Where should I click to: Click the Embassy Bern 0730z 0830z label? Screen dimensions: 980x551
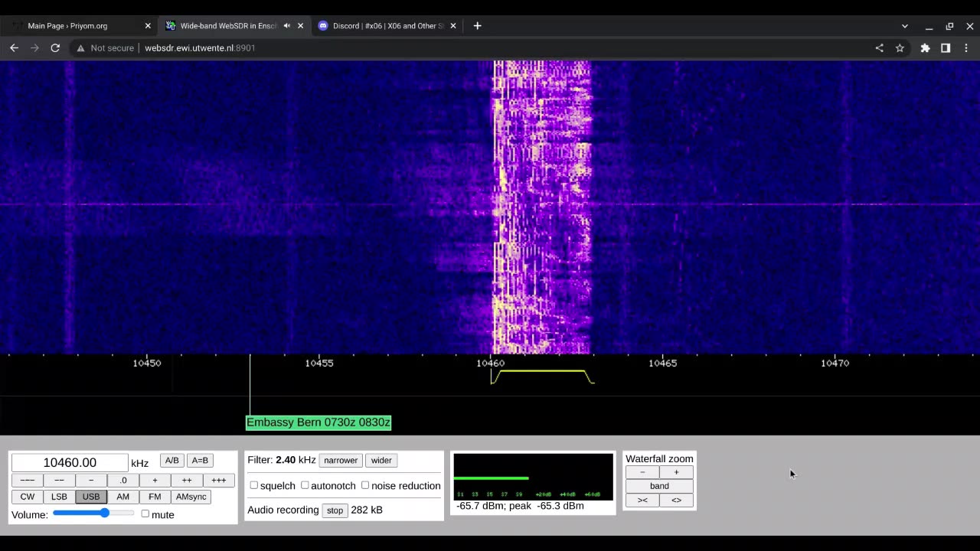(318, 422)
